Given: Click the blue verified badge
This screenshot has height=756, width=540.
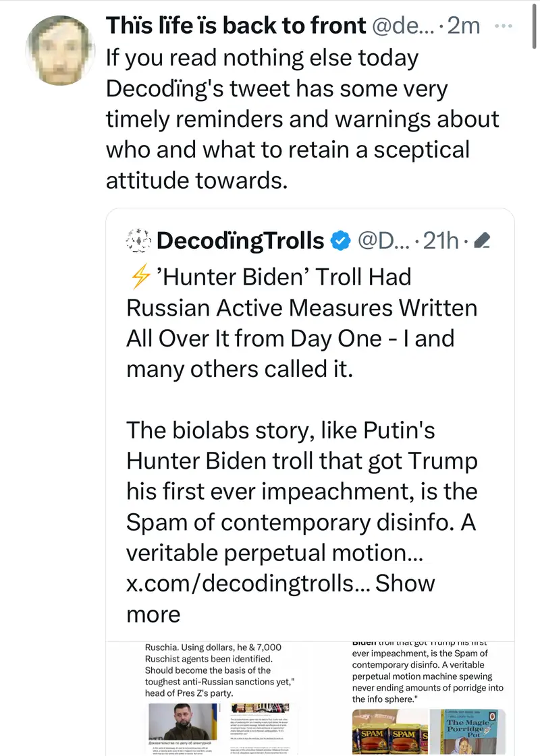Looking at the screenshot, I should tap(341, 240).
